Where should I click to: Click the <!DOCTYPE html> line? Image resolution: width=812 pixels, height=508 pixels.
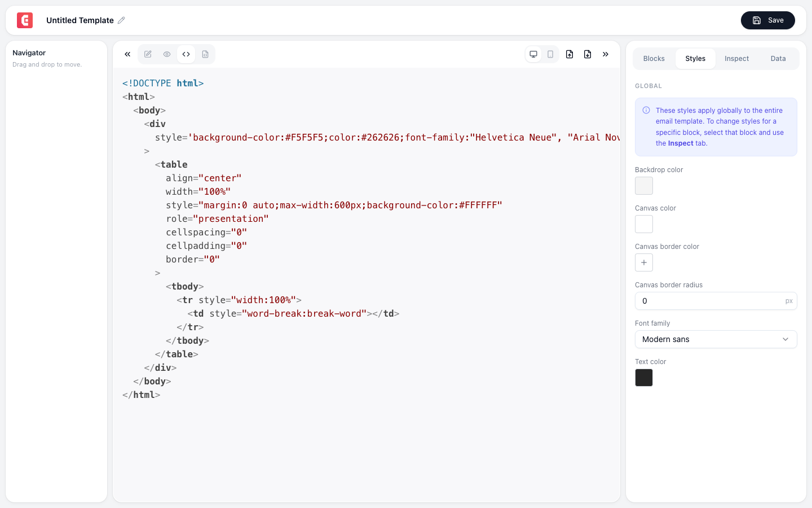[x=163, y=83]
